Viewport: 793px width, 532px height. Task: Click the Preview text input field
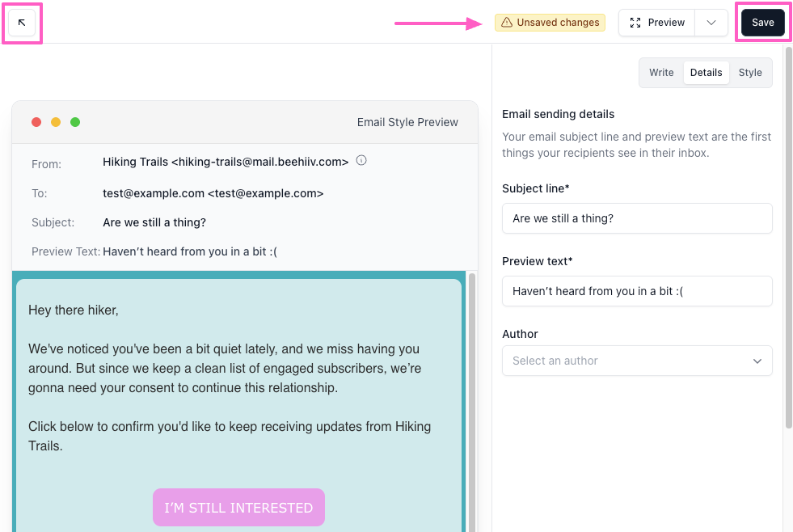[637, 291]
